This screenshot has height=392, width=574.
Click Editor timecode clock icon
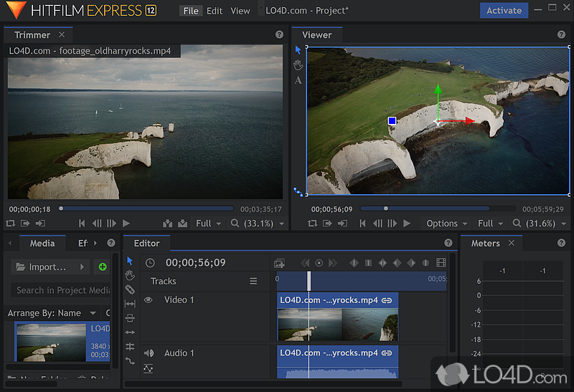150,263
